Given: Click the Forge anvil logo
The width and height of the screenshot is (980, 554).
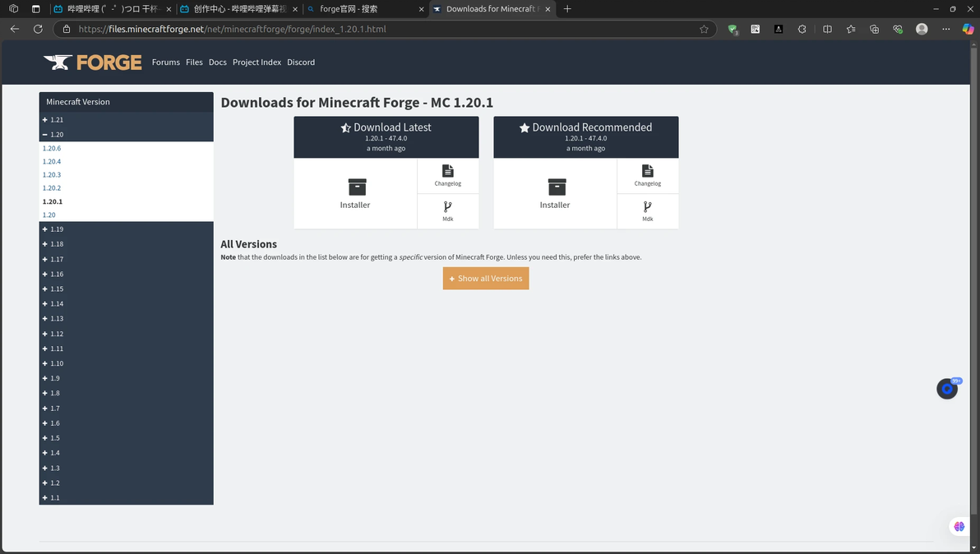Looking at the screenshot, I should [x=92, y=62].
